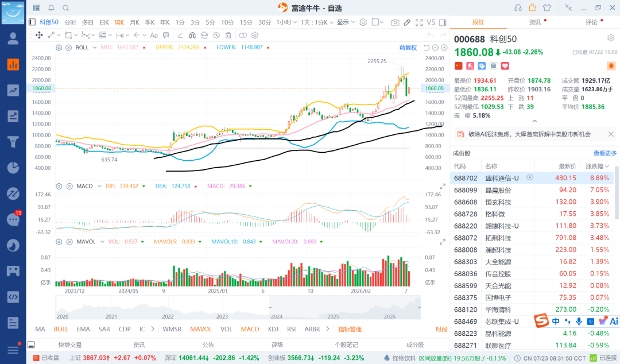
Task: Open 指标管理 indicator management
Action: click(350, 329)
